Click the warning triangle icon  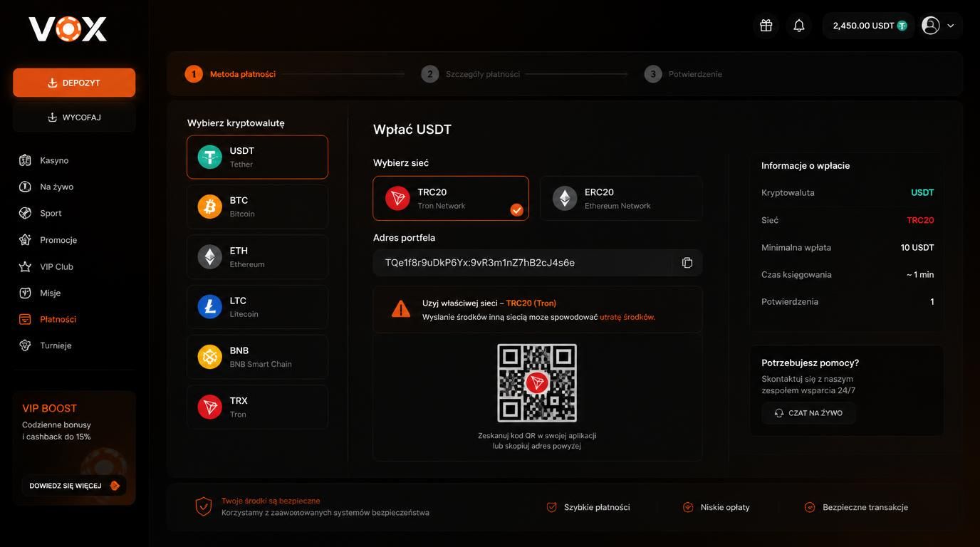click(401, 309)
